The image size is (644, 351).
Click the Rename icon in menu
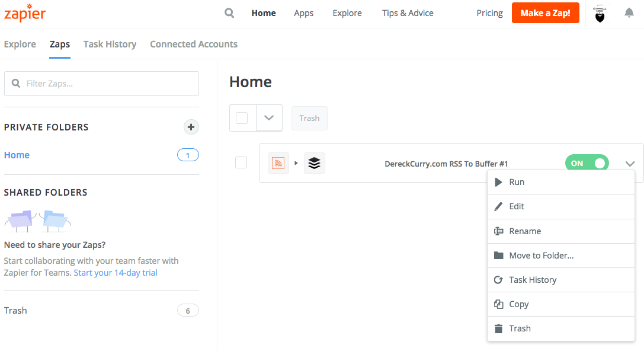point(498,231)
